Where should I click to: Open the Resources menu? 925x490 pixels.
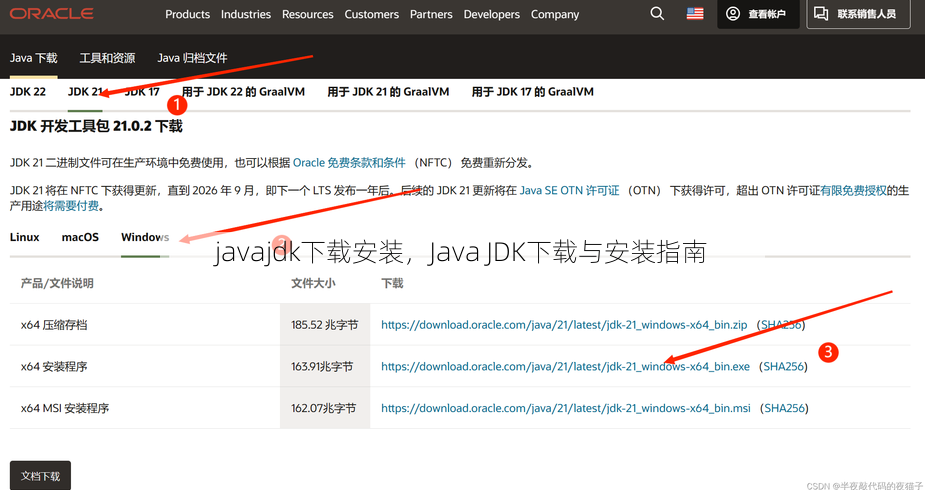(x=307, y=14)
